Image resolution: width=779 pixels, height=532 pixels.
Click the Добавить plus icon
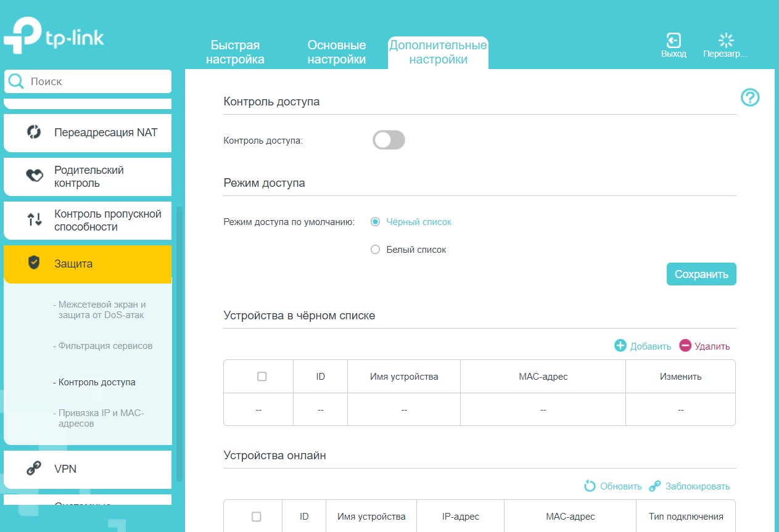pos(620,346)
